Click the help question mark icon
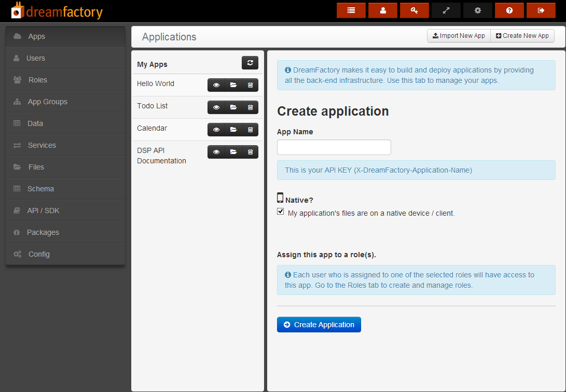The height and width of the screenshot is (392, 566). pyautogui.click(x=509, y=10)
